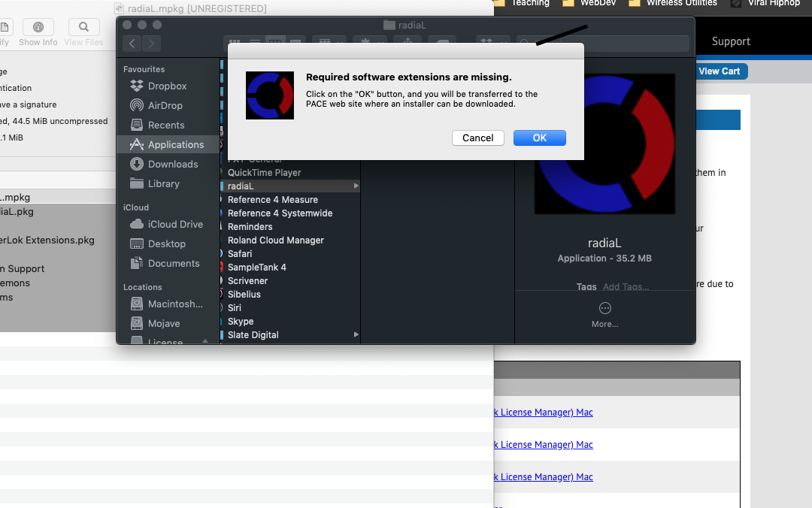Select Scrivener in Applications list
Viewport: 812px width, 508px height.
click(x=247, y=280)
